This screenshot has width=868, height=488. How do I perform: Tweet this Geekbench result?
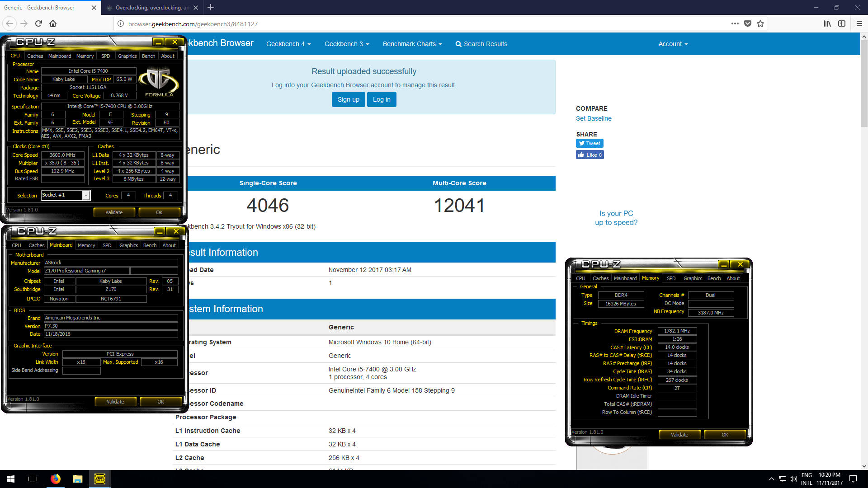click(x=590, y=143)
